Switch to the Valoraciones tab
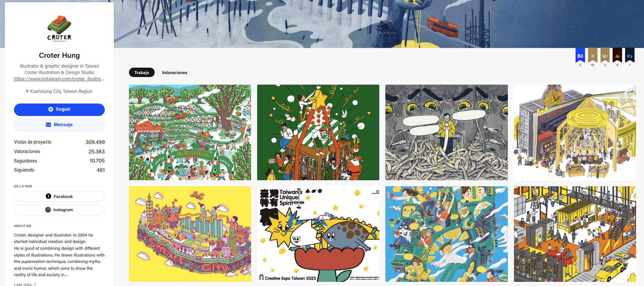This screenshot has width=644, height=286. coord(174,73)
